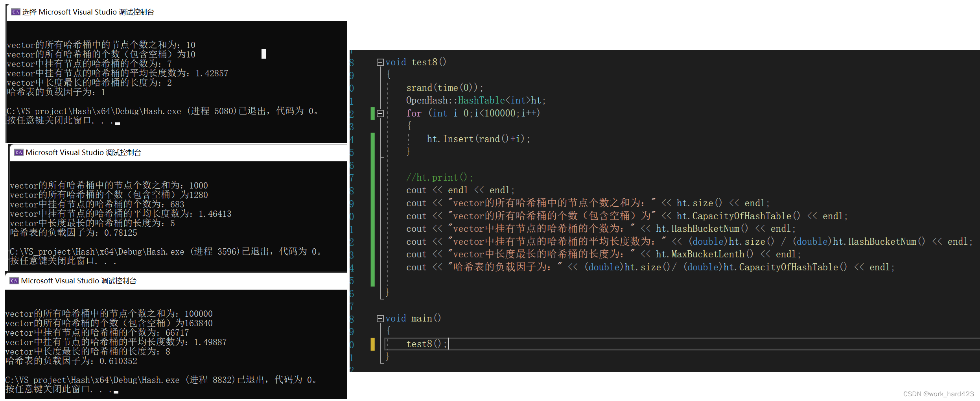Collapse the main function block

pos(380,319)
